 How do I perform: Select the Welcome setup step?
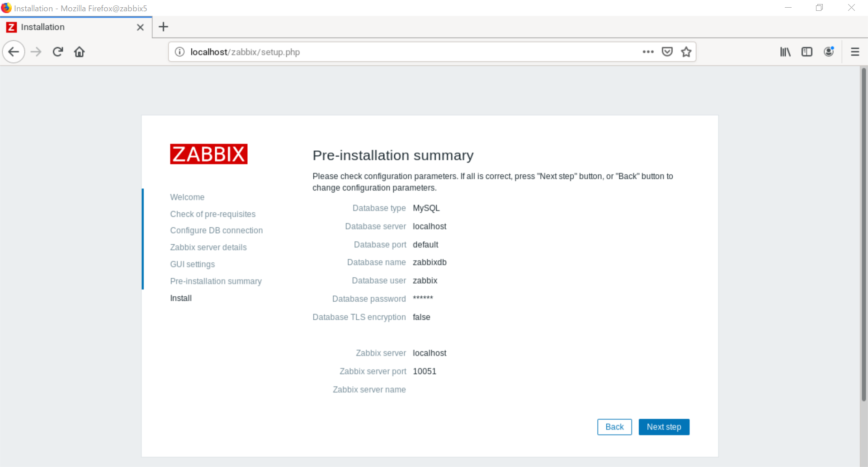point(187,197)
